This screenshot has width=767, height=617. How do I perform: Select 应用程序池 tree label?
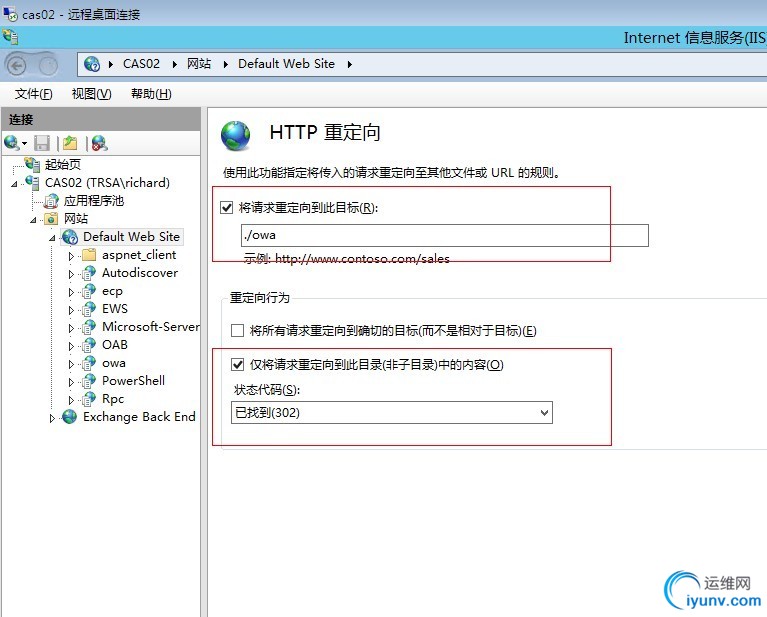pyautogui.click(x=94, y=201)
